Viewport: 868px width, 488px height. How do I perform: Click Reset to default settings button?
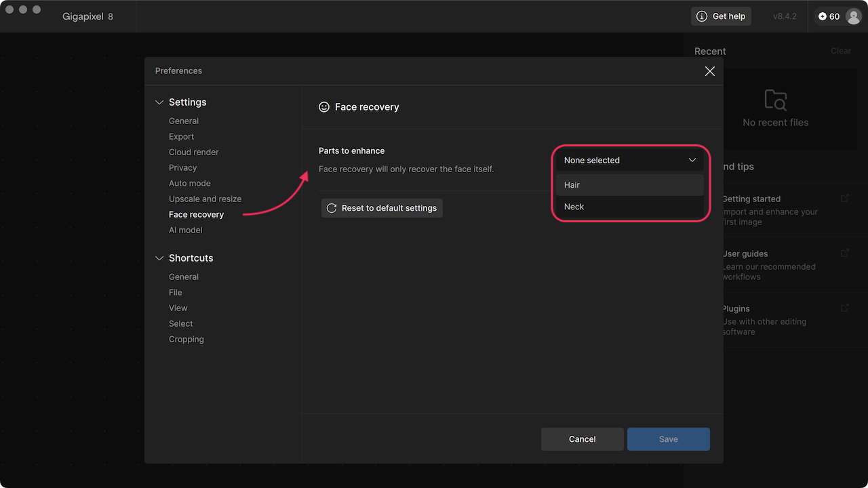(382, 208)
